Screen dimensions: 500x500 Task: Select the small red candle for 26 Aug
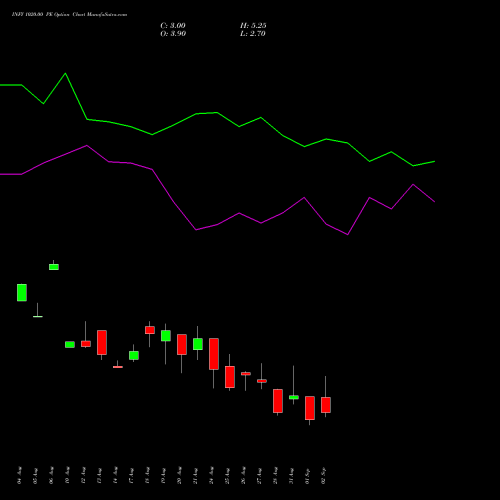coord(246,374)
